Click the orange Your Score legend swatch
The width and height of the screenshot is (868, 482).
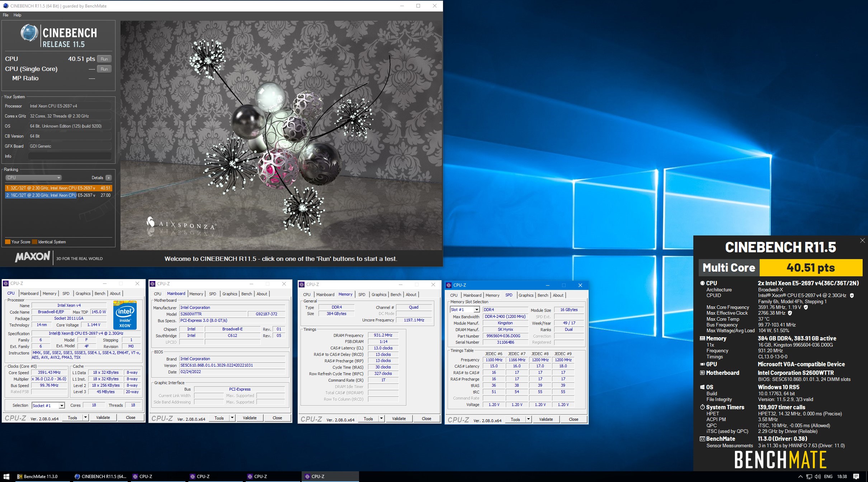(x=8, y=242)
